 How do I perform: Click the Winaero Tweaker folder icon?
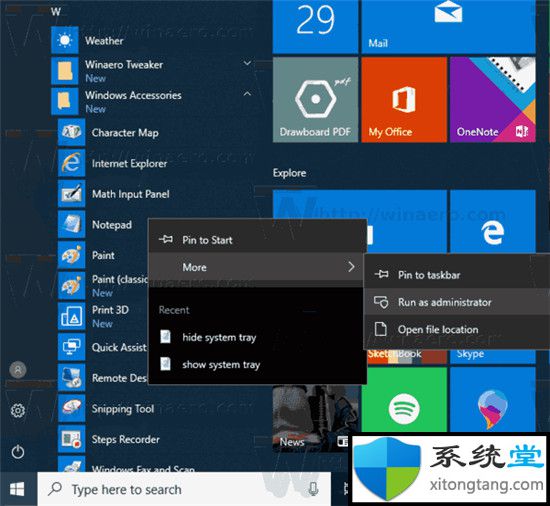pyautogui.click(x=65, y=71)
